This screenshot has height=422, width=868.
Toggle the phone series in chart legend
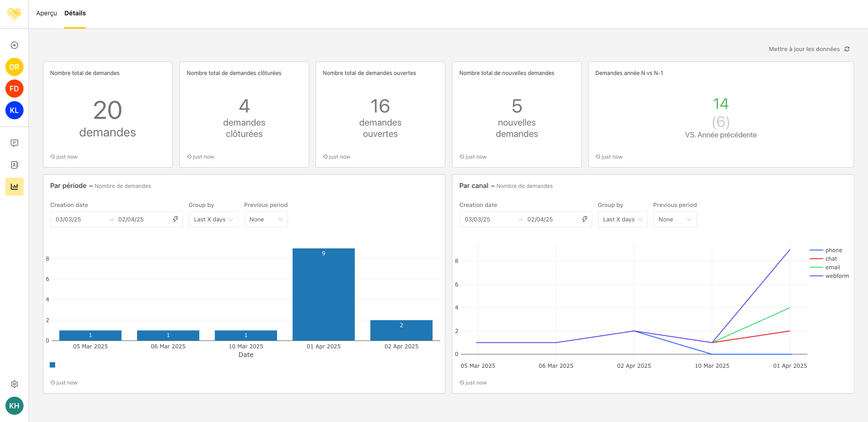coord(833,250)
